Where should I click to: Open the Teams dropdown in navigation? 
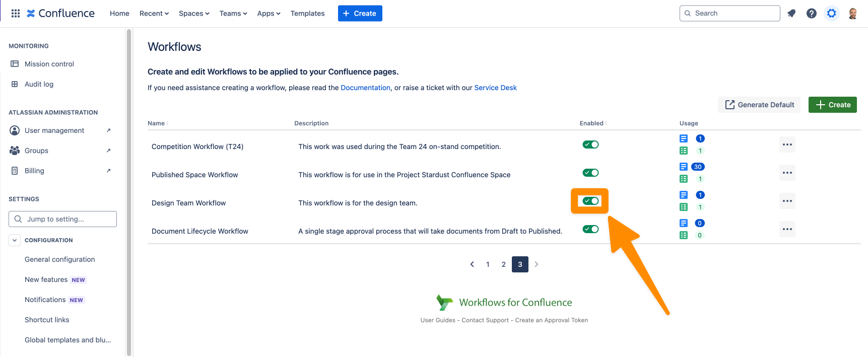[233, 14]
